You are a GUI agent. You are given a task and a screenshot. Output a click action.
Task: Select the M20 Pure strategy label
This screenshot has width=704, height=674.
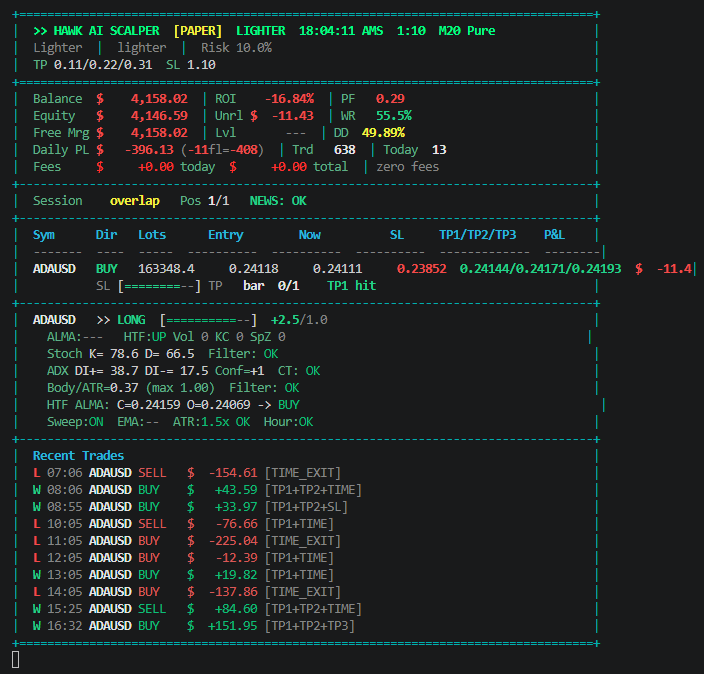(x=466, y=31)
